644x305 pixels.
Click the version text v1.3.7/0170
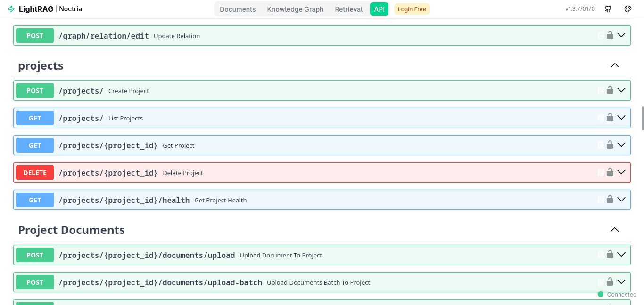tap(580, 9)
